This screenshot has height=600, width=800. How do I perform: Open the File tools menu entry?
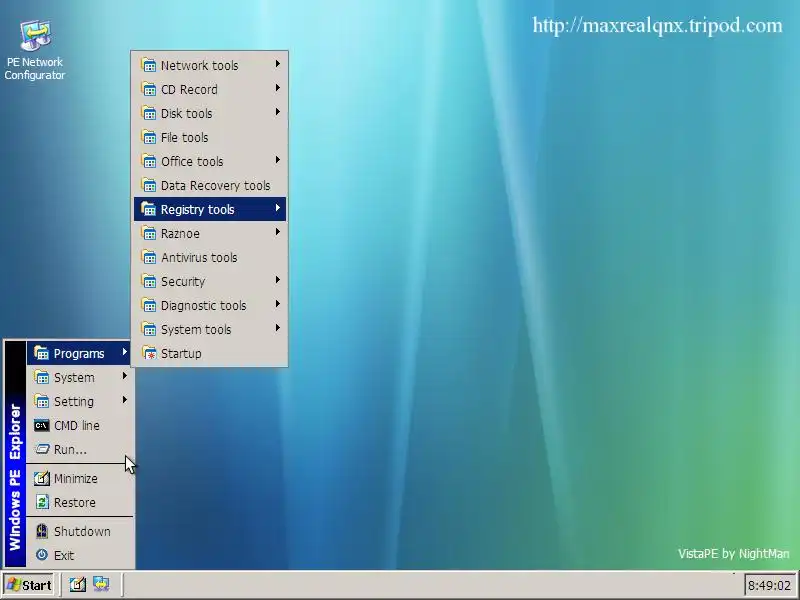pyautogui.click(x=210, y=137)
